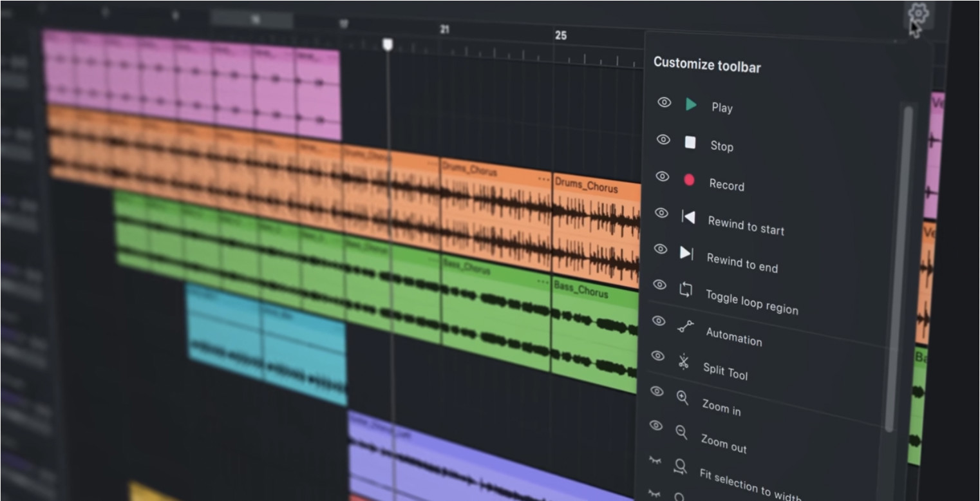The width and height of the screenshot is (980, 501).
Task: Select the Stop entry label
Action: pos(721,146)
